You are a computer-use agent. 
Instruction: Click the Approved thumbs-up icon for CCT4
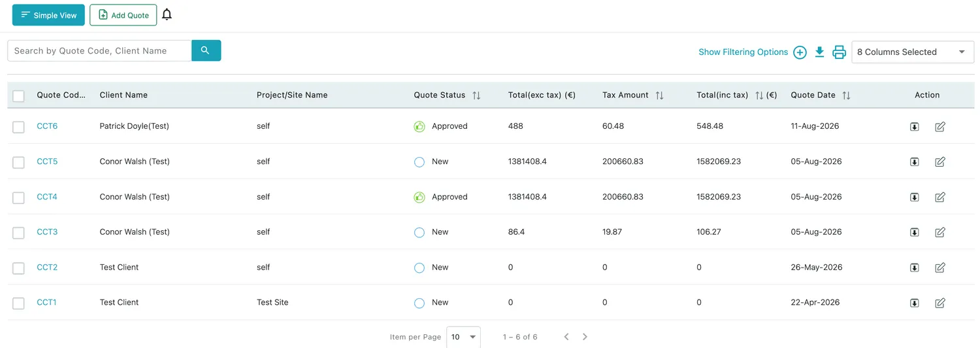(x=419, y=197)
